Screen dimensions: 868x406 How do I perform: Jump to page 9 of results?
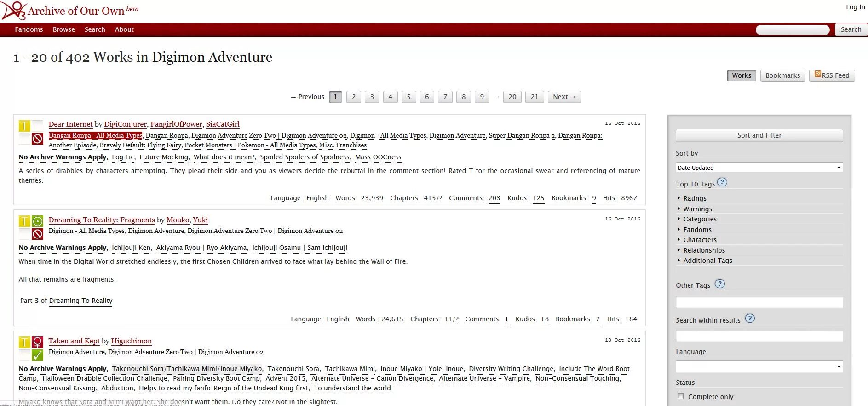tap(482, 97)
